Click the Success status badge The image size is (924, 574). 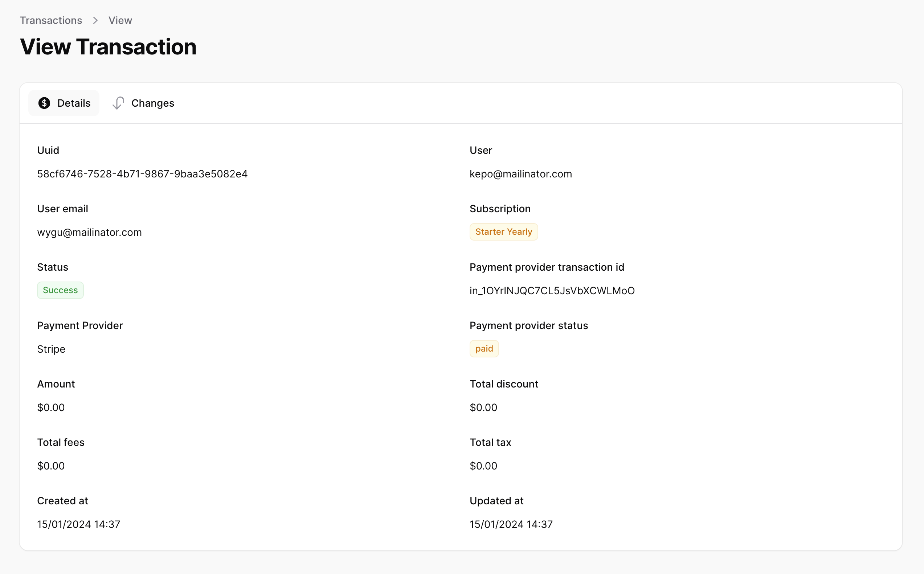pyautogui.click(x=60, y=290)
